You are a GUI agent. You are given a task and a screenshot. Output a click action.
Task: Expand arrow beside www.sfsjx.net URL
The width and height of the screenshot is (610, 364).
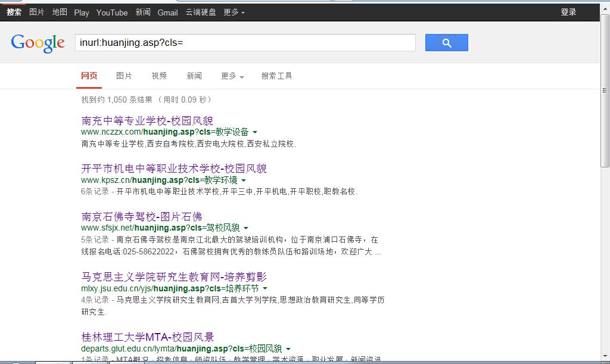(x=246, y=228)
